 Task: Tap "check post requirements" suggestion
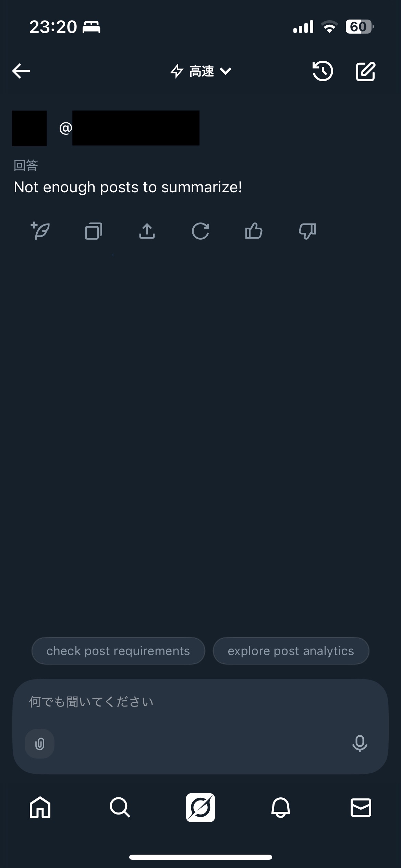point(118,651)
